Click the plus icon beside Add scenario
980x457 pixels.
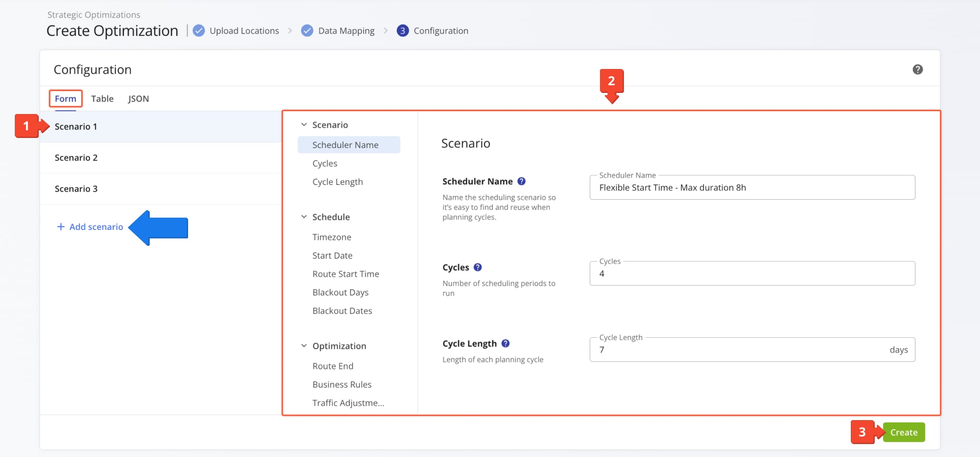61,227
